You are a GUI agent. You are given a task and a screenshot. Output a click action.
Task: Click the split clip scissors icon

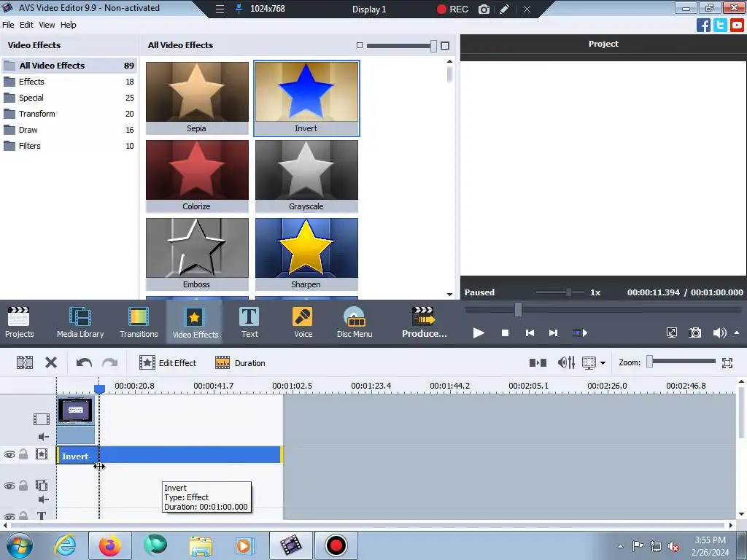tap(25, 363)
